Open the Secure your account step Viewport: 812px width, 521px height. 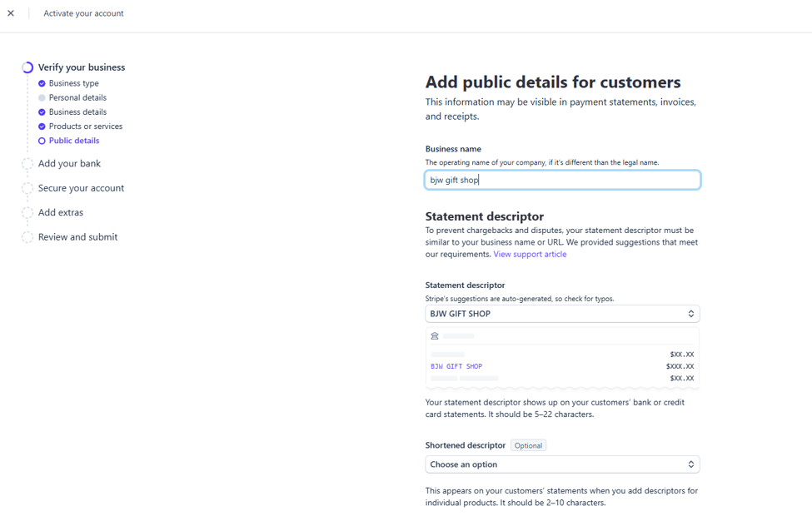(81, 188)
